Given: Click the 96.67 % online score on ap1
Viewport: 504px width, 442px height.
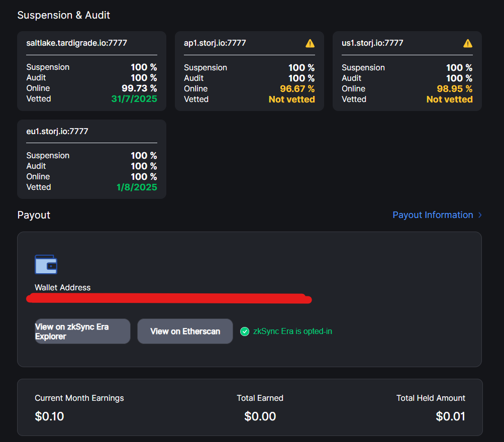Looking at the screenshot, I should pyautogui.click(x=297, y=89).
